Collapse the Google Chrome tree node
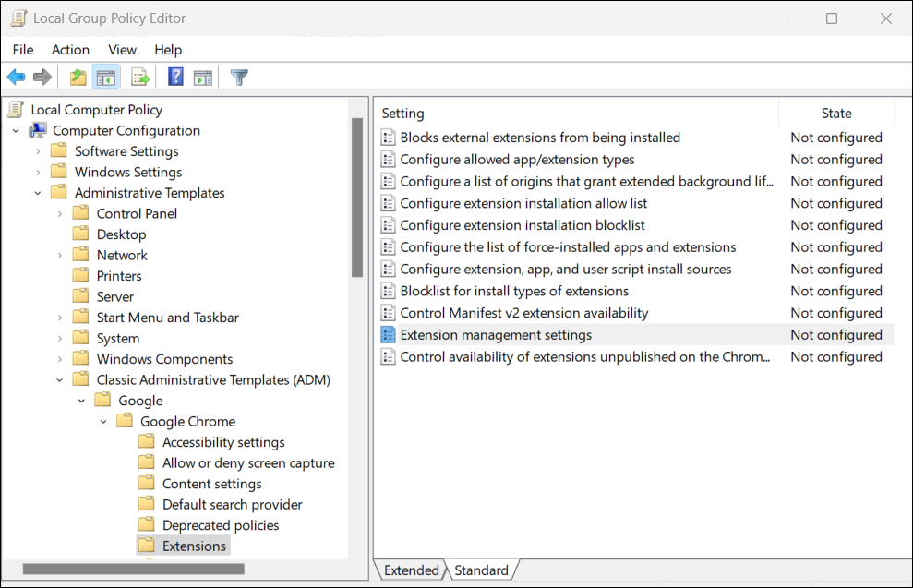This screenshot has width=913, height=588. [103, 422]
